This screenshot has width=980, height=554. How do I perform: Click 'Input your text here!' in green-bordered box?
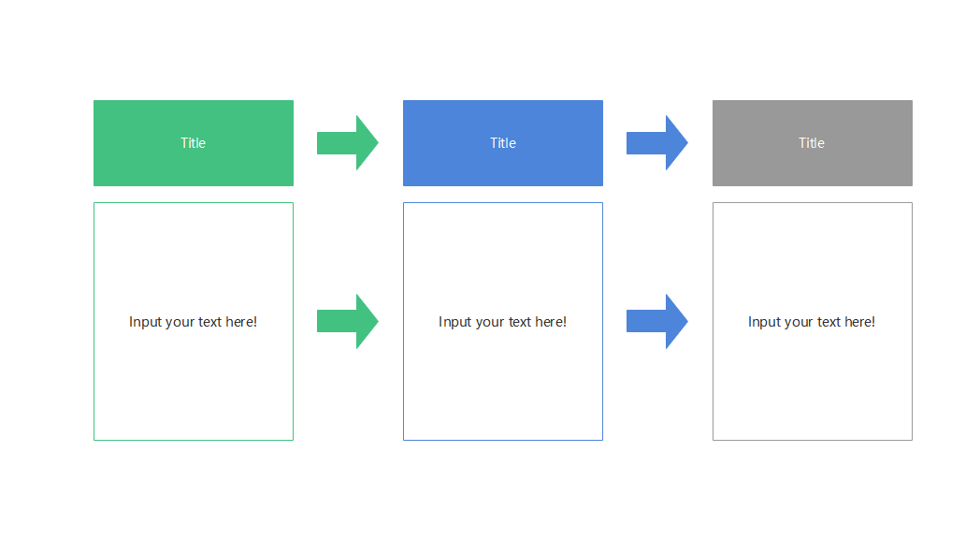(194, 322)
